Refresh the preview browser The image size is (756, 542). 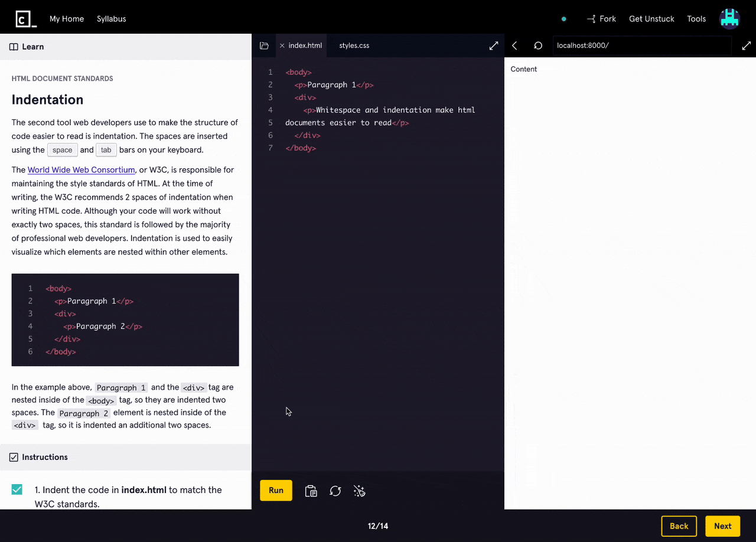[x=538, y=45]
